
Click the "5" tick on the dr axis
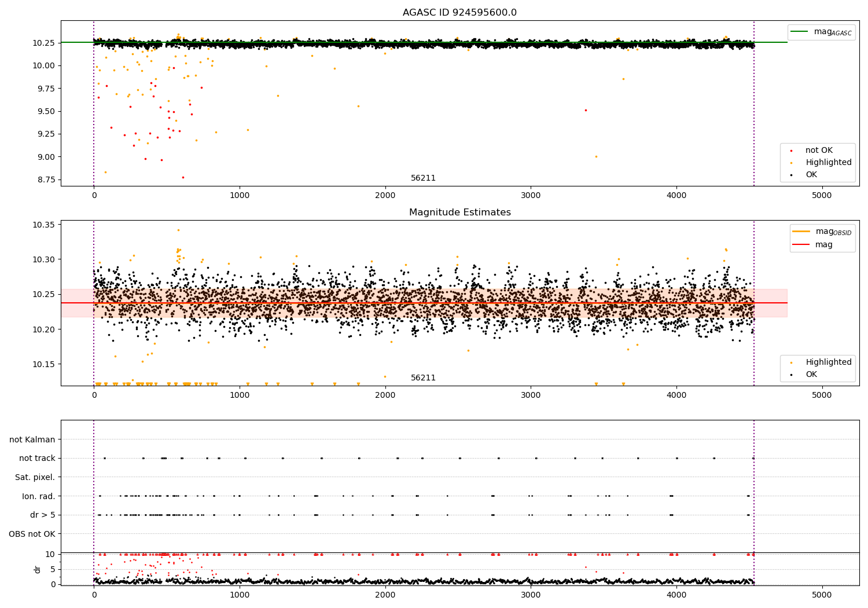pos(53,569)
